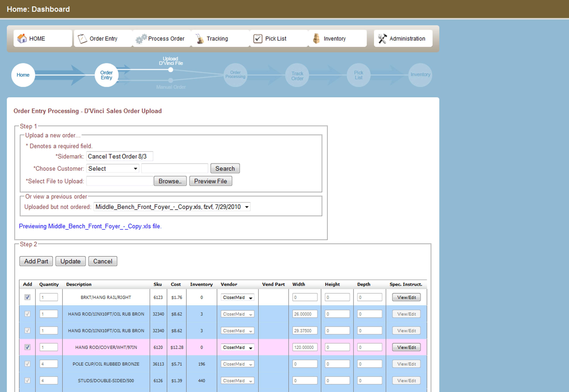Click the Browse button
The width and height of the screenshot is (569, 392).
(170, 181)
